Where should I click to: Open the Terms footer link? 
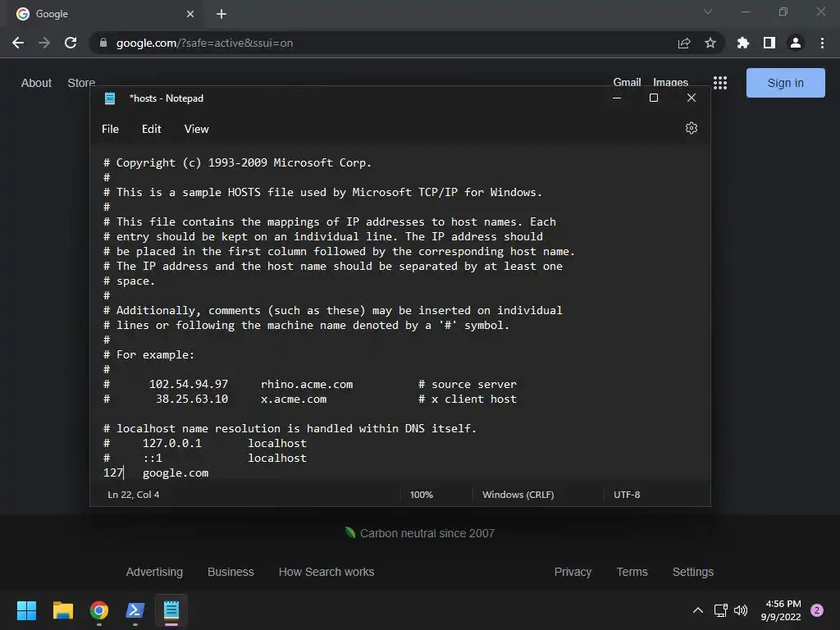pos(632,572)
